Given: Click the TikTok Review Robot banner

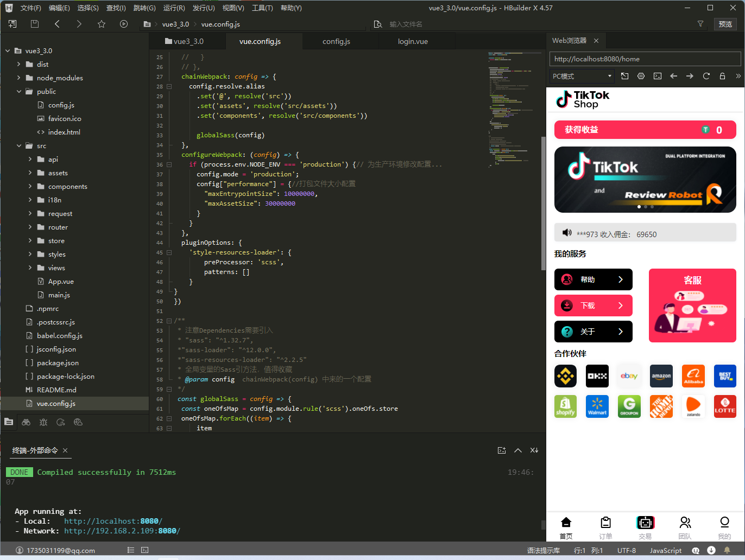Looking at the screenshot, I should tap(645, 180).
